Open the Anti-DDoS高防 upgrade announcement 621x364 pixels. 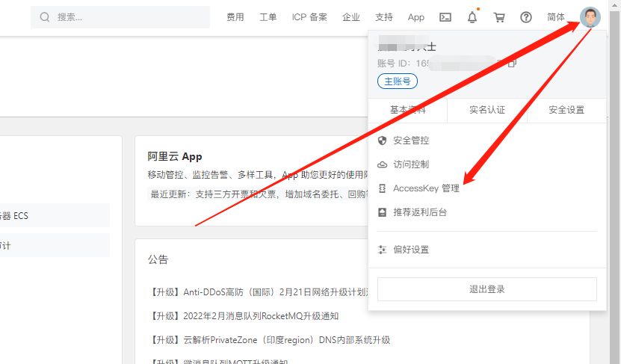tap(259, 292)
